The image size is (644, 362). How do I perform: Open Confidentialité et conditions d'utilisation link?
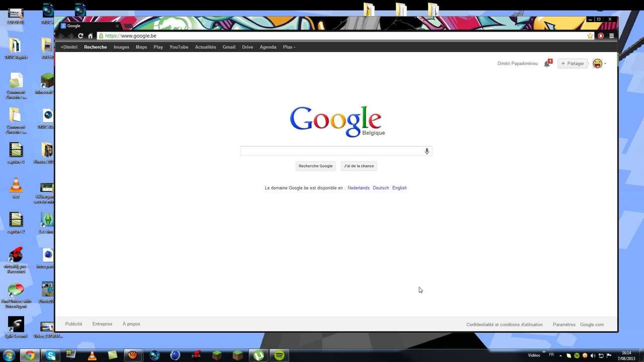click(505, 325)
